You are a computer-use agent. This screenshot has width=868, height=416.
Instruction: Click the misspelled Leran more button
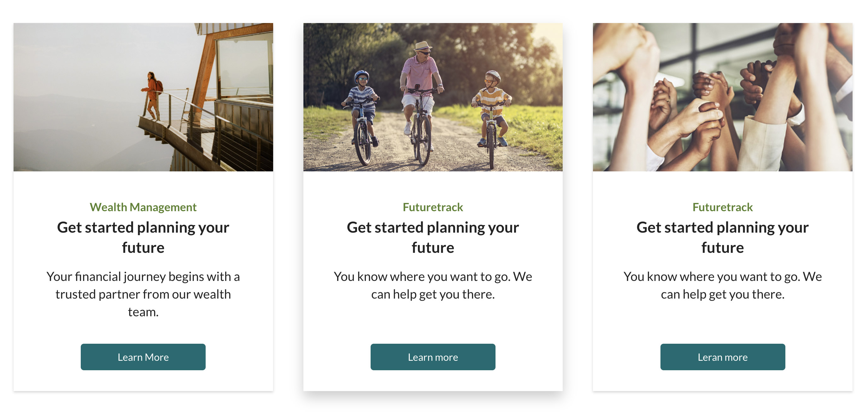722,357
